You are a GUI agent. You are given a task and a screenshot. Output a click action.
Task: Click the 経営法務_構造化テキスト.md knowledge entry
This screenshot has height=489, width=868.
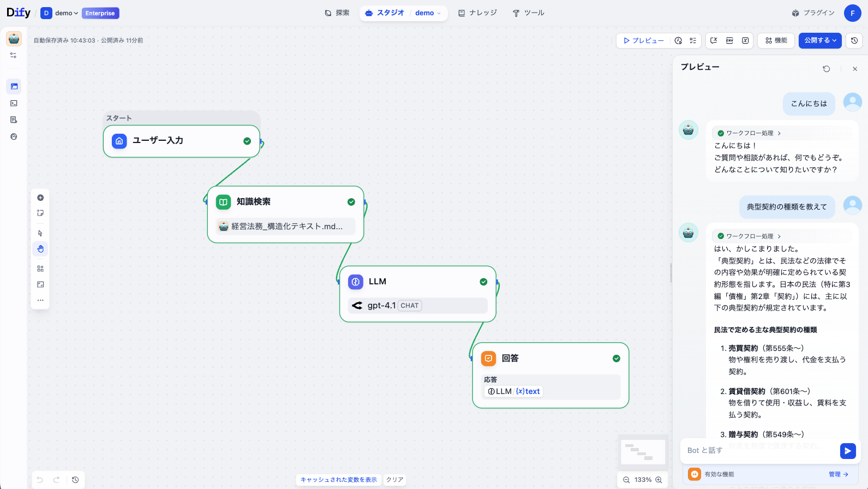point(285,226)
